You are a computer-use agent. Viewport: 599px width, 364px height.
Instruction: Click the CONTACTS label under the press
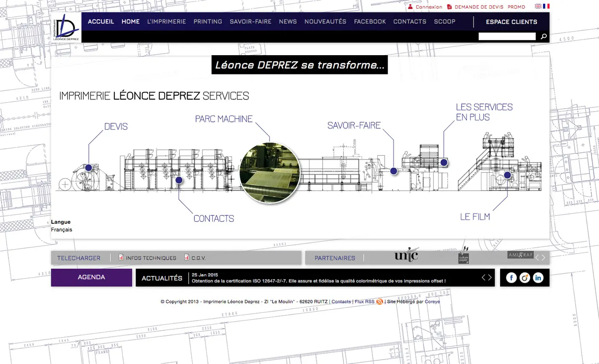coord(214,219)
